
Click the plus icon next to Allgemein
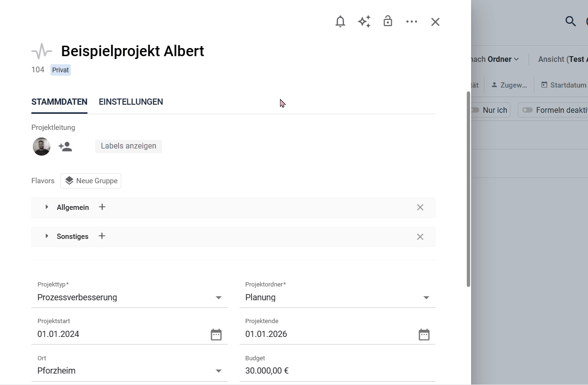[x=102, y=207]
